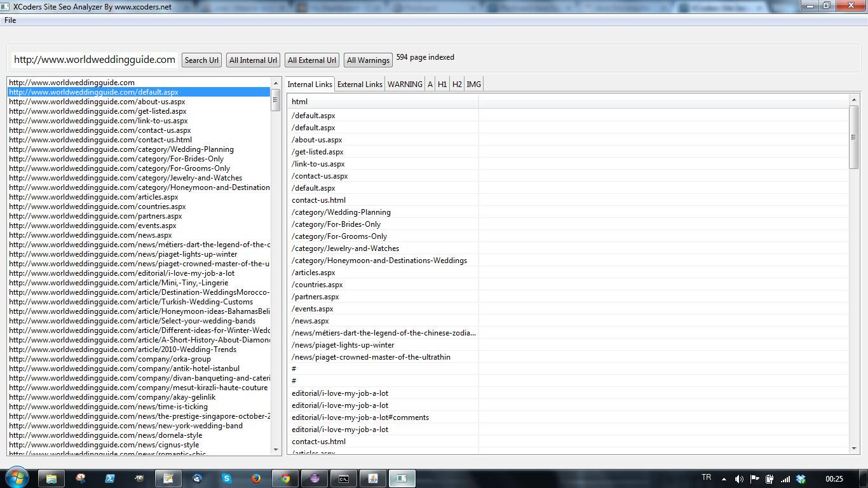Switch to the External Links tab

pos(360,84)
